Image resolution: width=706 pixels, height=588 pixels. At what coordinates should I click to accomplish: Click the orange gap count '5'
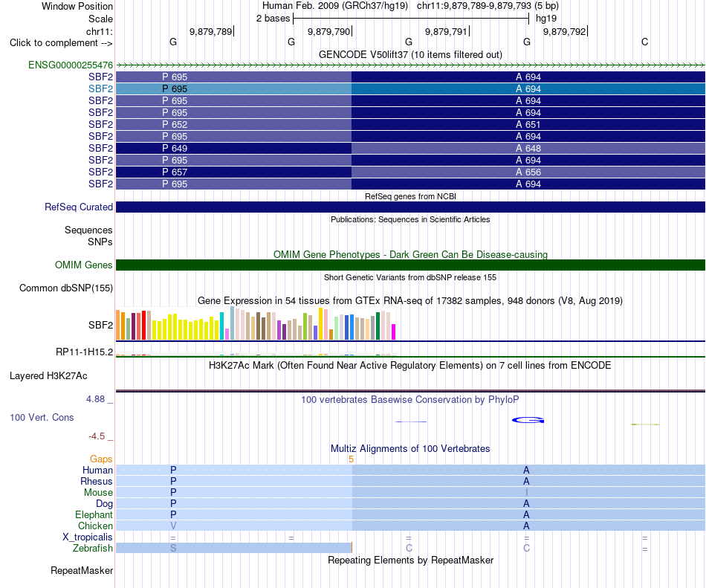(352, 459)
